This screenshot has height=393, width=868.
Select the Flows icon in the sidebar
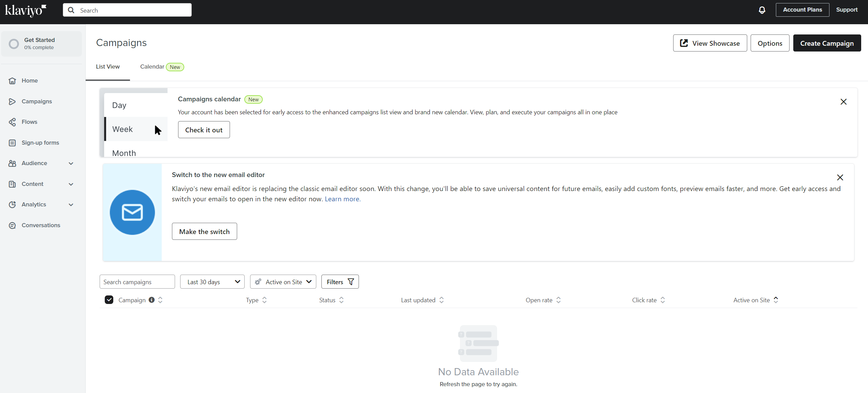pyautogui.click(x=12, y=122)
